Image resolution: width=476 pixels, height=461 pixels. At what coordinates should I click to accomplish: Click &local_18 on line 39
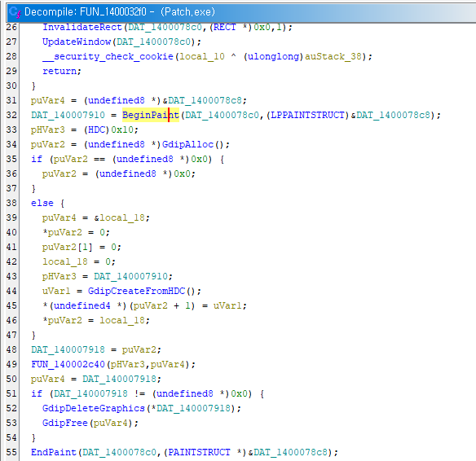tap(120, 217)
